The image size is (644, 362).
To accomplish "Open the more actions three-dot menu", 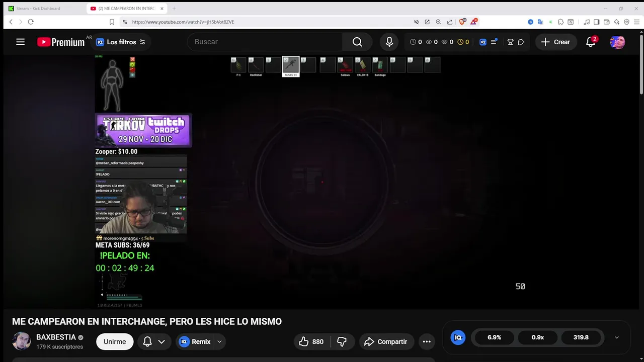I will click(427, 342).
